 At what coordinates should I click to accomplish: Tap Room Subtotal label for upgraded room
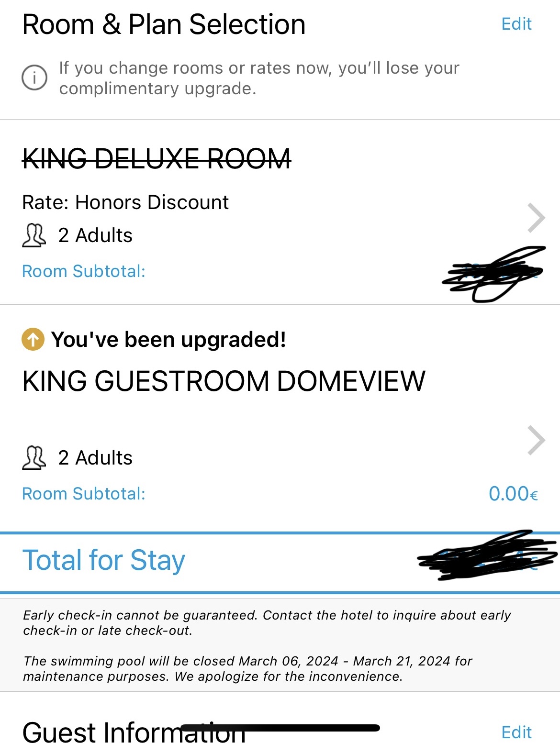(84, 494)
